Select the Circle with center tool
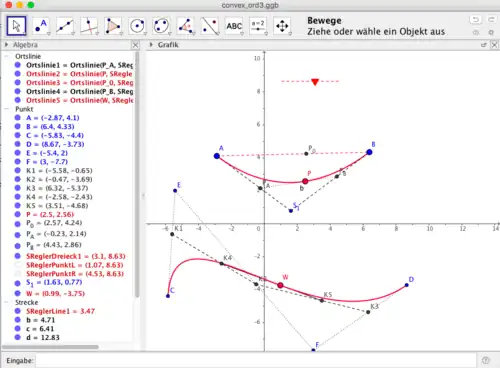This screenshot has height=368, width=500. click(x=137, y=26)
